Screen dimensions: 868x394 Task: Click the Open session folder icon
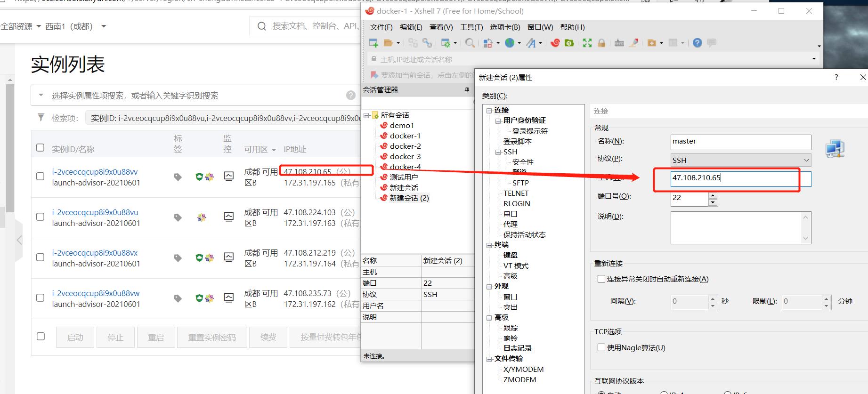tap(388, 43)
